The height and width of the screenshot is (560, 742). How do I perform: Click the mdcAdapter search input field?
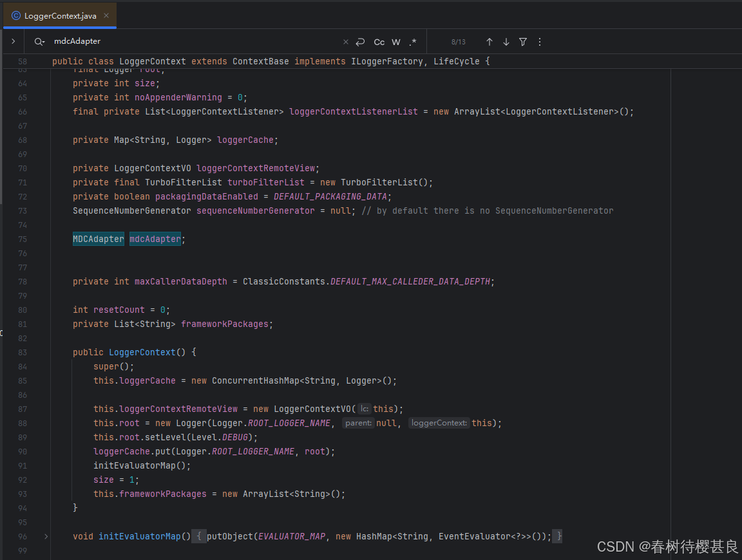pyautogui.click(x=194, y=42)
